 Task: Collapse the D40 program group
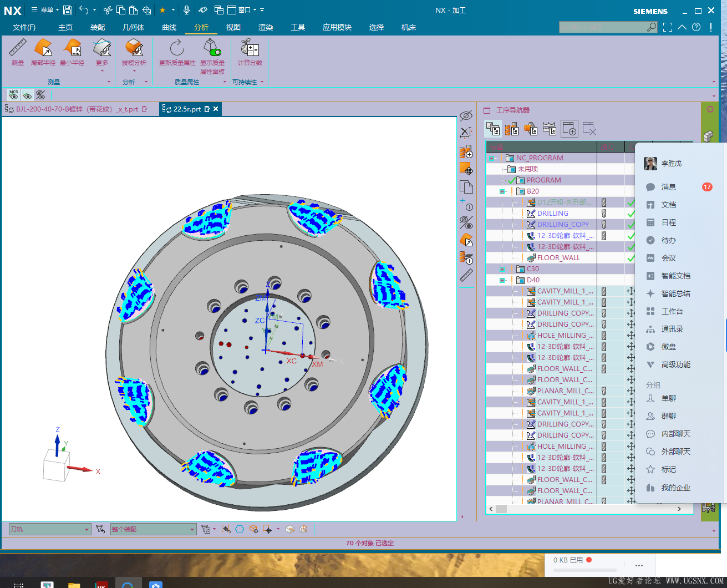tap(502, 280)
